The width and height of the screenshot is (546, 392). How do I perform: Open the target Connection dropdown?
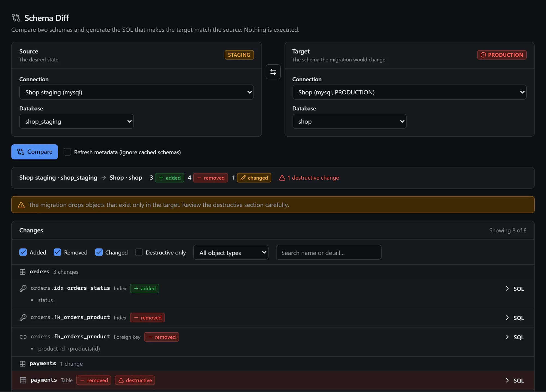[409, 92]
